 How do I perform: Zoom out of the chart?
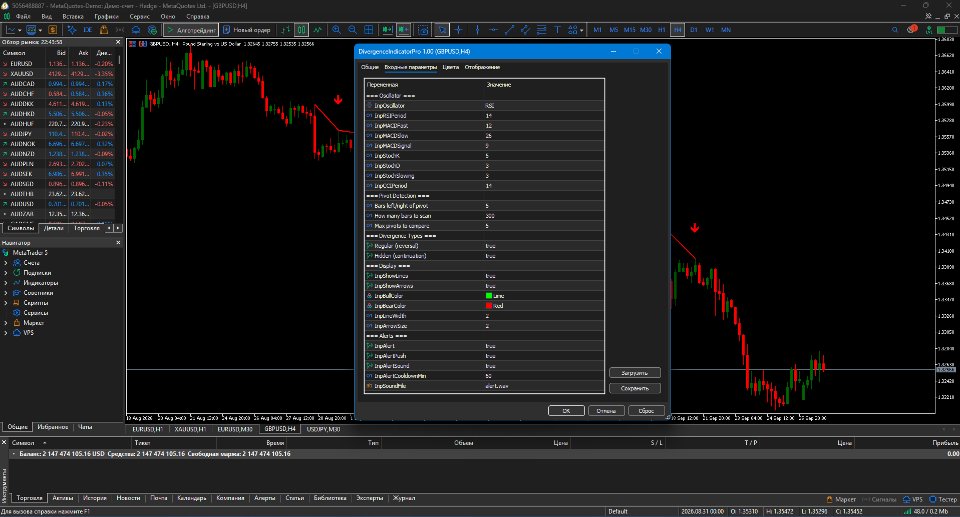point(352,29)
